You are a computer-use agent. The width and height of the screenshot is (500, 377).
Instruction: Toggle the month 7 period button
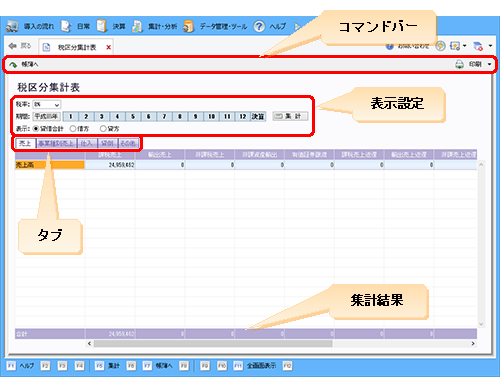pyautogui.click(x=164, y=116)
